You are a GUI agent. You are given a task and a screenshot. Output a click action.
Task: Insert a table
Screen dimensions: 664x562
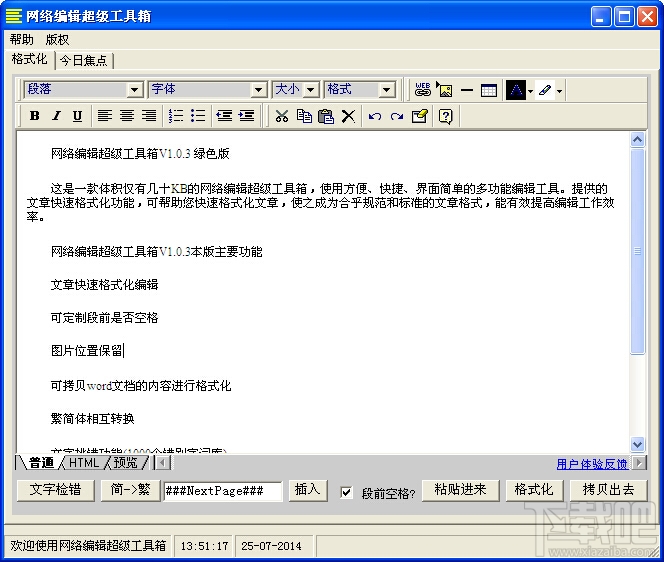coord(489,90)
